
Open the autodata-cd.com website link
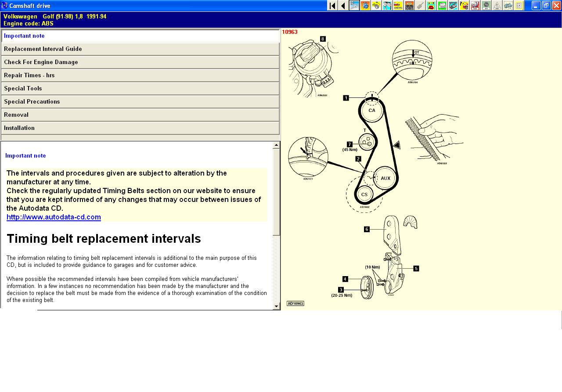[54, 217]
